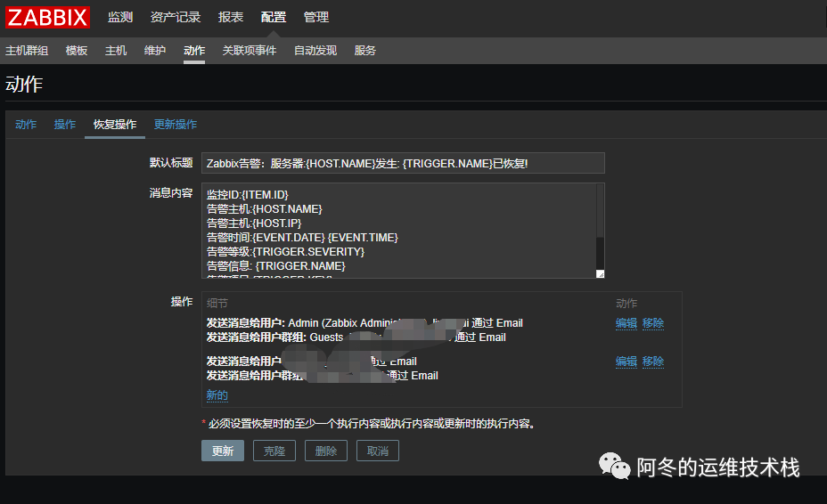This screenshot has height=504, width=827.
Task: Select the 告警时间 line in message
Action: [302, 238]
